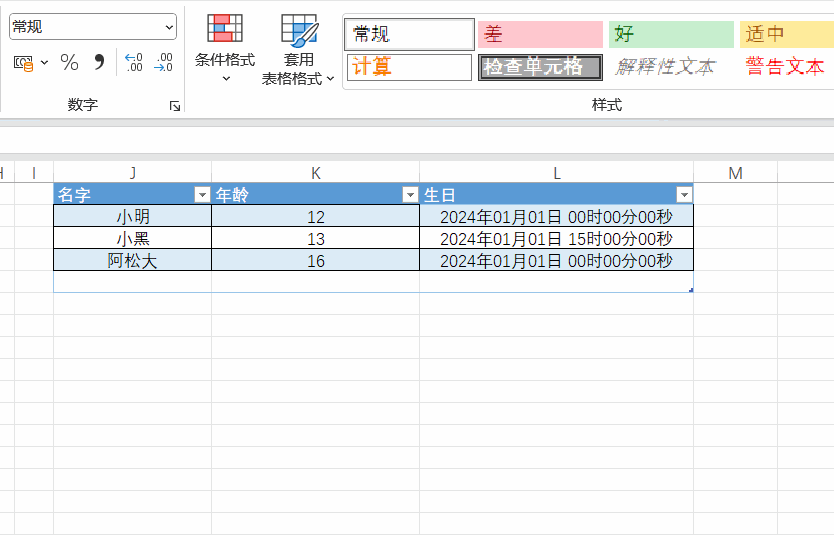
Task: Click the decrease decimal icon
Action: (163, 63)
